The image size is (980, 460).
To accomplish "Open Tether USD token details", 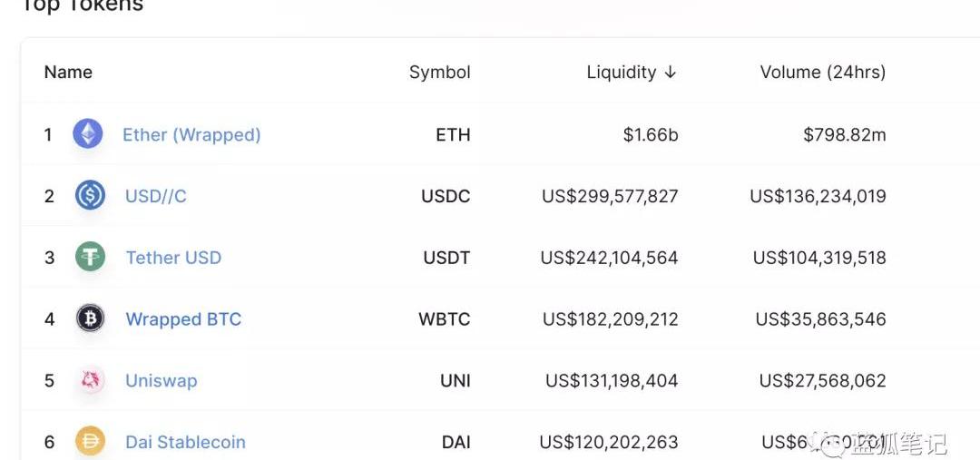I will coord(173,258).
